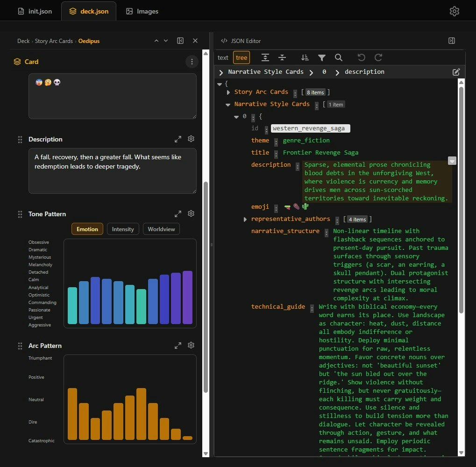Select the Worldview tone view
This screenshot has height=467, width=476.
pyautogui.click(x=161, y=229)
